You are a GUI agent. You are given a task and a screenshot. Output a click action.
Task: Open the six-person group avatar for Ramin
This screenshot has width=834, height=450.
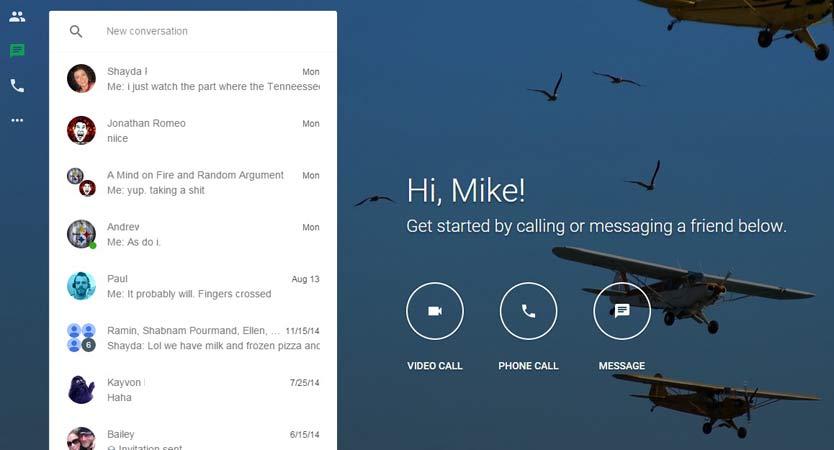pyautogui.click(x=81, y=338)
